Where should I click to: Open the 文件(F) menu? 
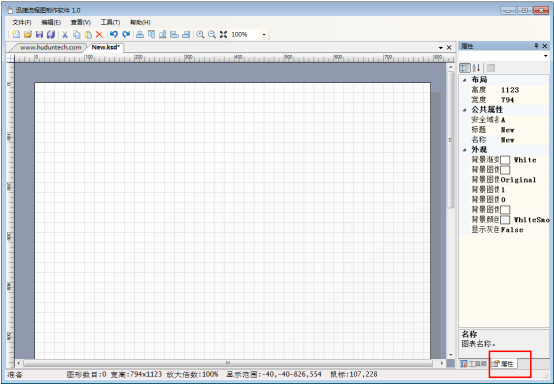pos(22,22)
